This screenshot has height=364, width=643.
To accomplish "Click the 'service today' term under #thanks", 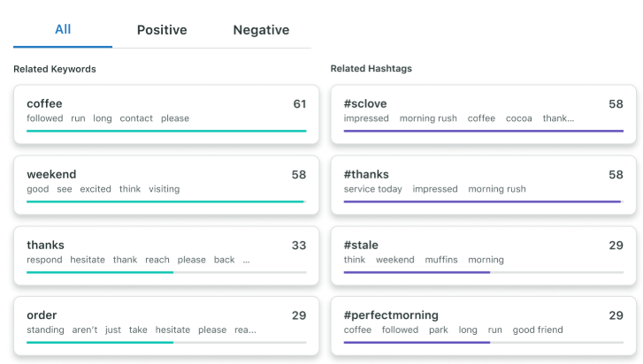I will (373, 189).
